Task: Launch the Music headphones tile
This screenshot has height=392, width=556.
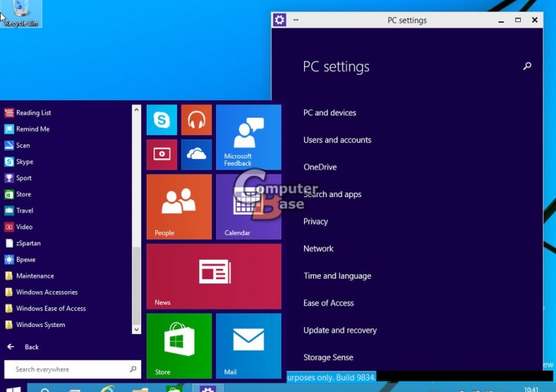Action: [x=196, y=120]
